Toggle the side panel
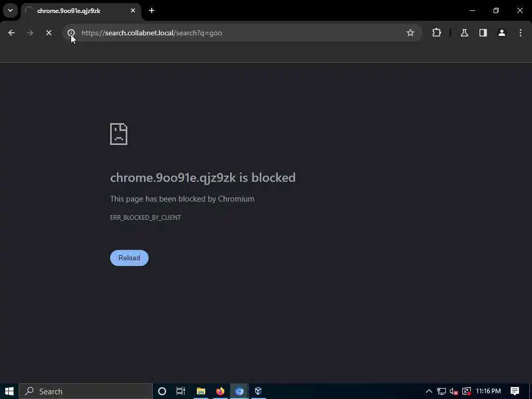 point(483,33)
